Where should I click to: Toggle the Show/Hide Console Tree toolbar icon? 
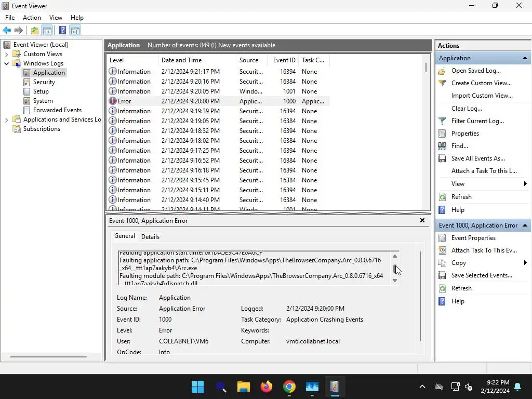[47, 30]
